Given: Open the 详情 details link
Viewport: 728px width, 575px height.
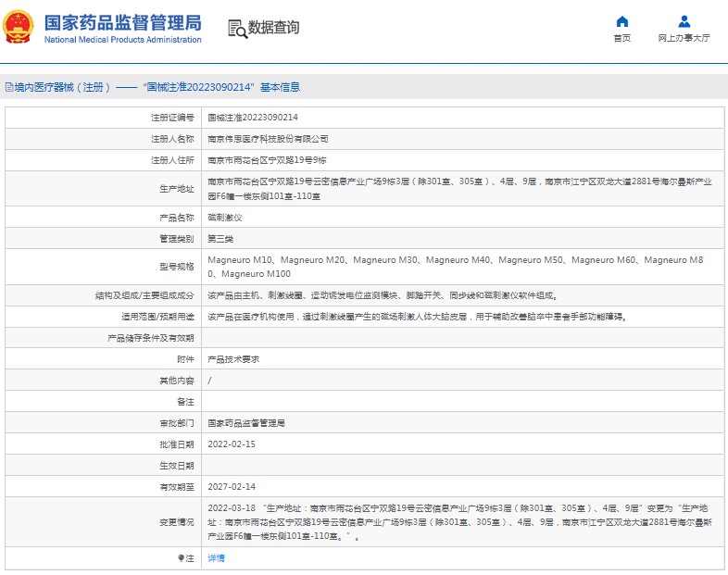Looking at the screenshot, I should 216,557.
